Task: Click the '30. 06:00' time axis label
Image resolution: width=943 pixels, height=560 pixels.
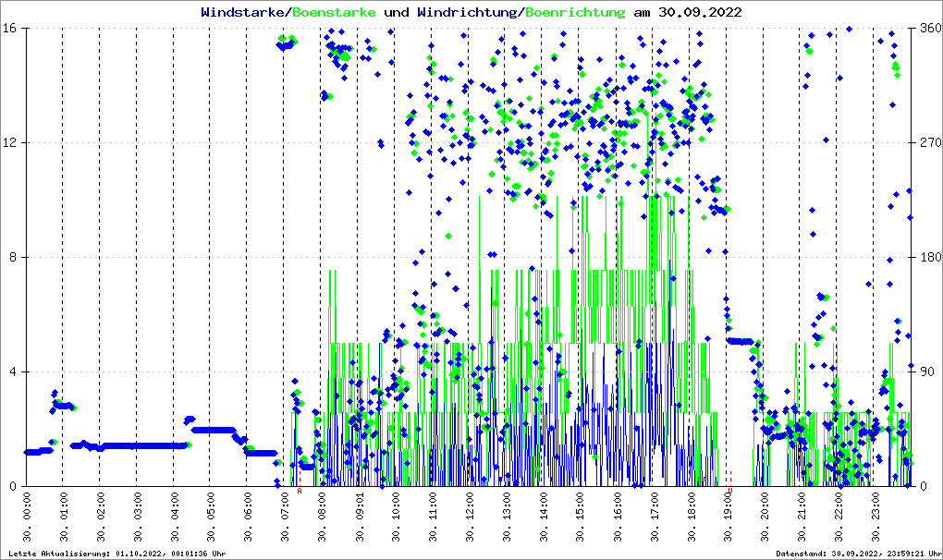Action: pyautogui.click(x=248, y=517)
